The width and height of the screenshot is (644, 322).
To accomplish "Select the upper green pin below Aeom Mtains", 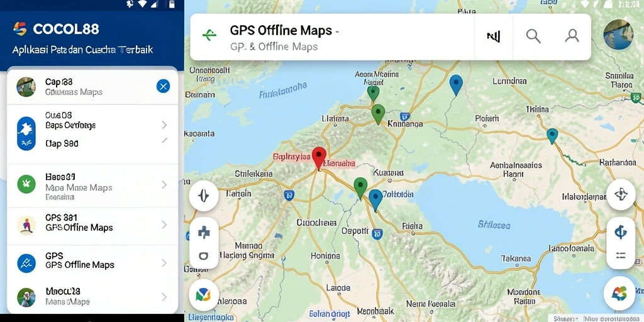I will click(373, 94).
